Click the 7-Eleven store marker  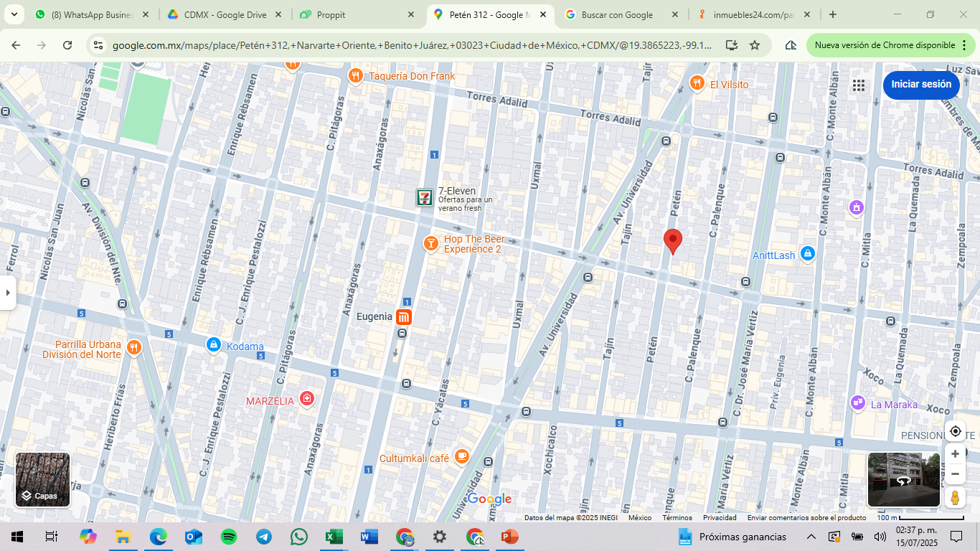pyautogui.click(x=425, y=197)
